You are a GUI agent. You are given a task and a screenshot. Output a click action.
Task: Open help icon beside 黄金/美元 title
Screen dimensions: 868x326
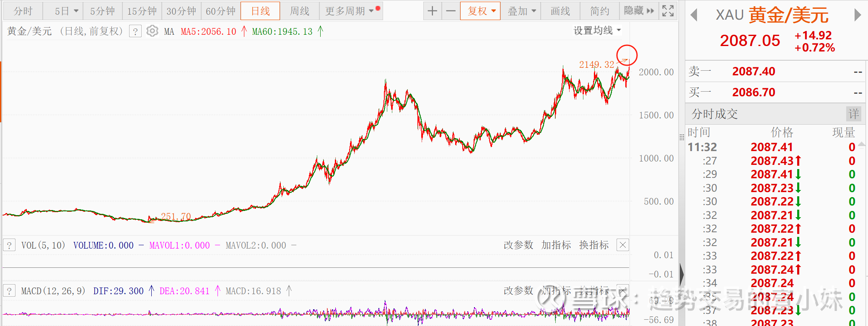135,31
